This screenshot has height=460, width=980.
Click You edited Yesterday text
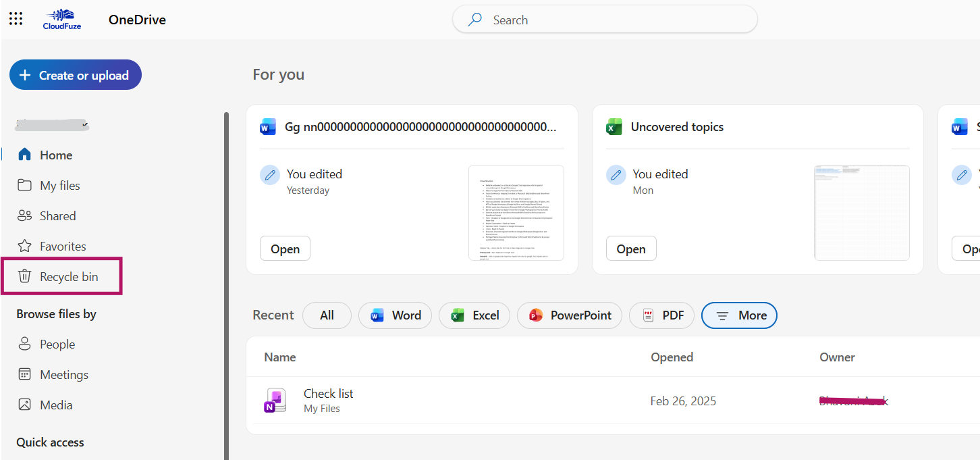pyautogui.click(x=315, y=182)
